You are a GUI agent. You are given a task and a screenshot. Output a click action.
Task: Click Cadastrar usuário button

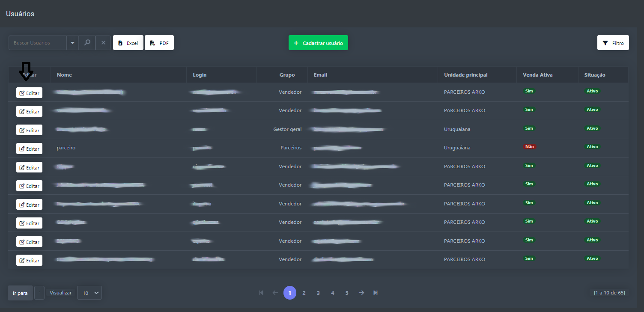pyautogui.click(x=318, y=43)
